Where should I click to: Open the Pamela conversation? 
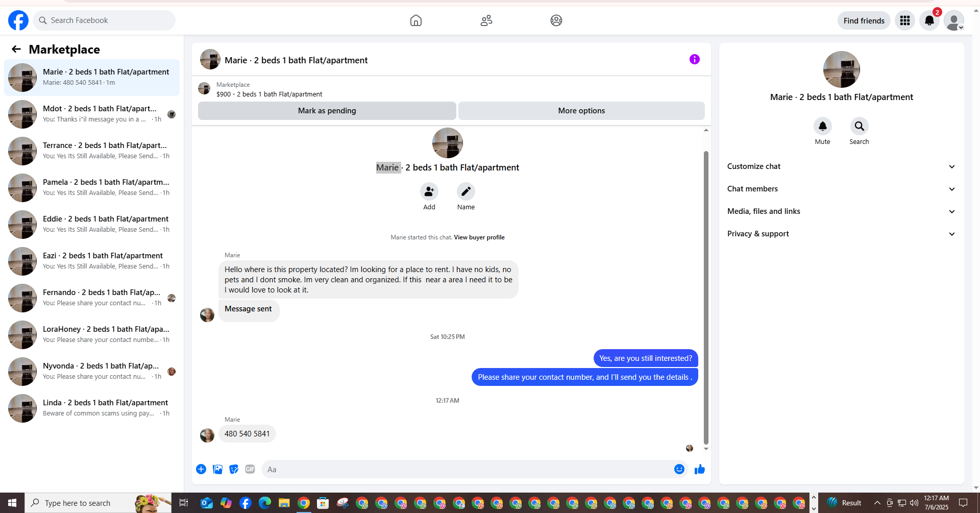(92, 188)
